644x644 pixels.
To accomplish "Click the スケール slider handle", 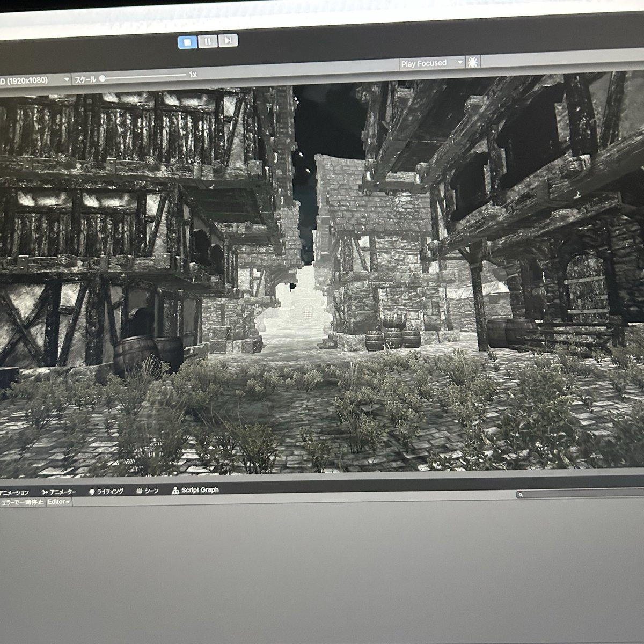I will click(x=103, y=78).
